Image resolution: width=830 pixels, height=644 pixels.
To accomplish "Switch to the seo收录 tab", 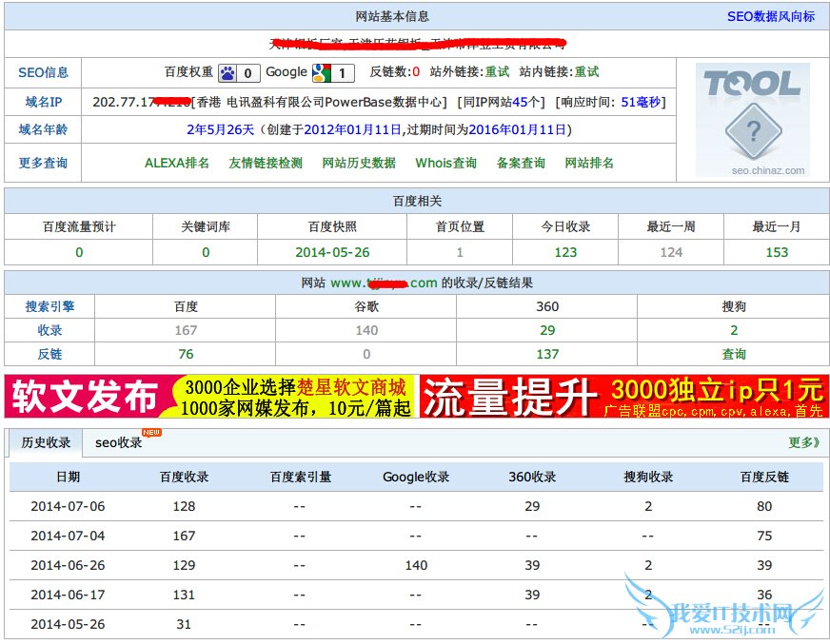I will 119,442.
